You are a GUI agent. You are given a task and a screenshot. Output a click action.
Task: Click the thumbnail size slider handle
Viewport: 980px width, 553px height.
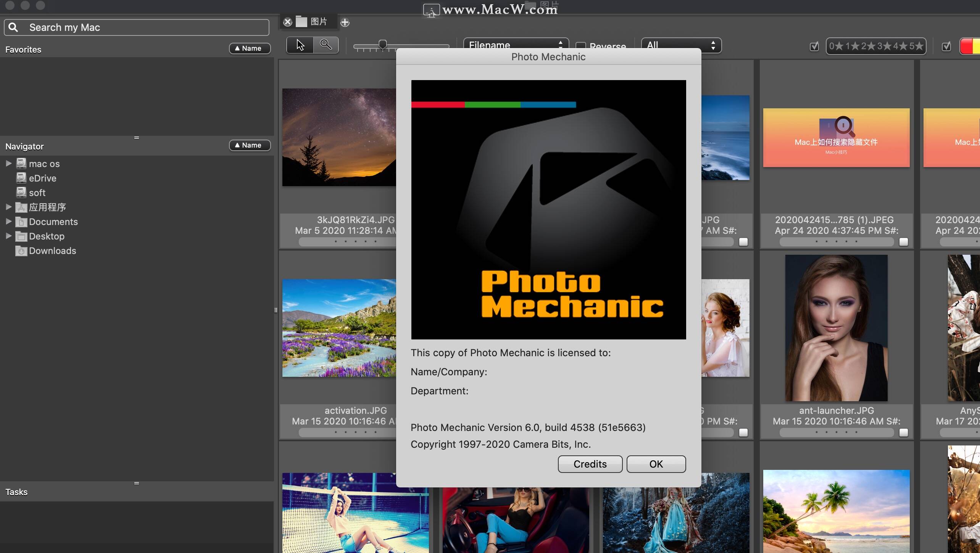[382, 45]
